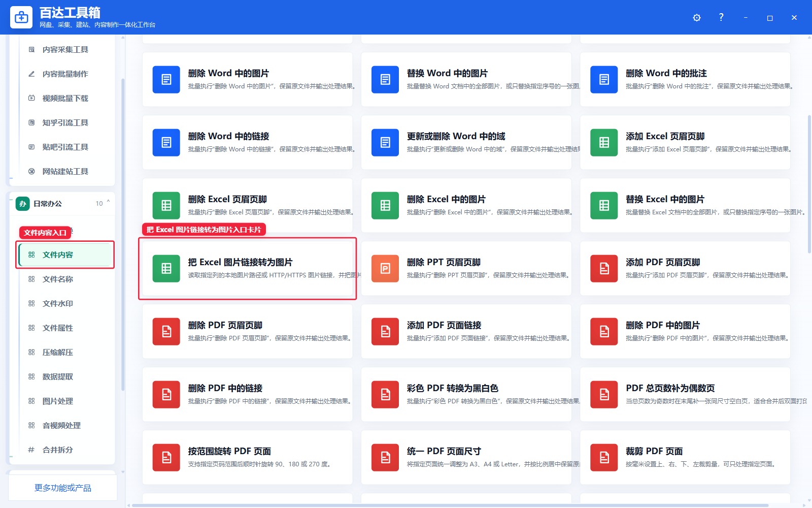Collapse the 日常办公 section chevron
Image resolution: width=812 pixels, height=508 pixels.
[108, 203]
